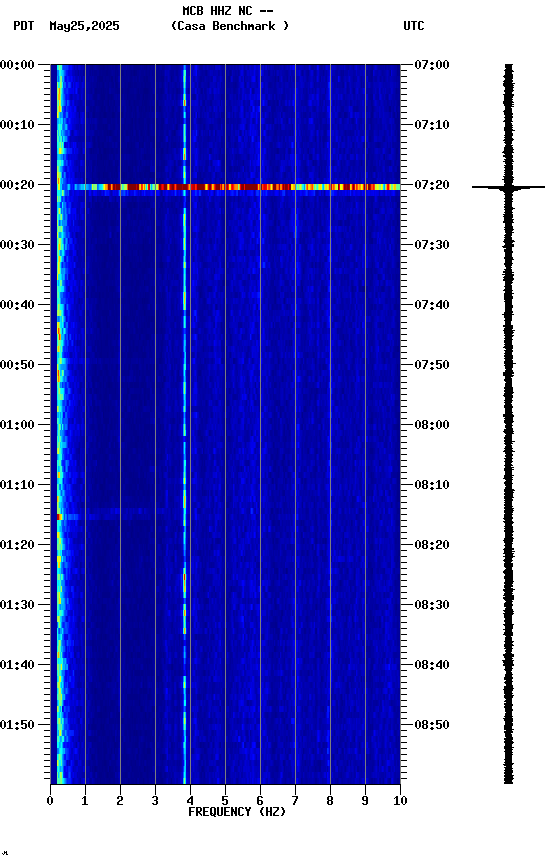Click frequency axis tick label 5
Viewport: 552px width, 864px height.
pyautogui.click(x=225, y=801)
